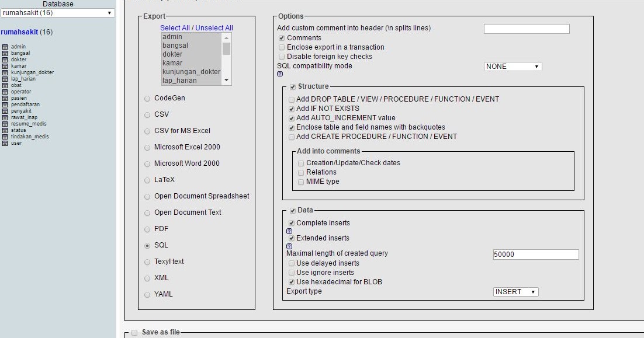The image size is (644, 338).
Task: Open help icon under Extended inserts
Action: (289, 246)
